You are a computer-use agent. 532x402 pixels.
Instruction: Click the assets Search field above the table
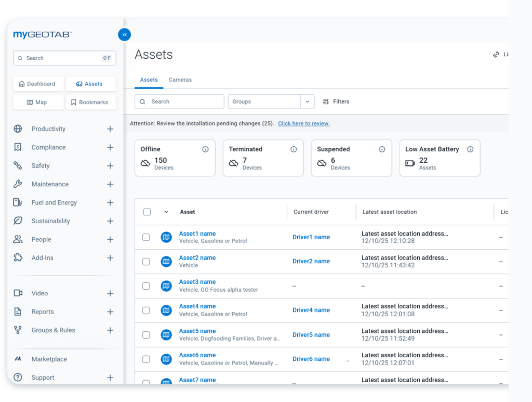[x=179, y=102]
